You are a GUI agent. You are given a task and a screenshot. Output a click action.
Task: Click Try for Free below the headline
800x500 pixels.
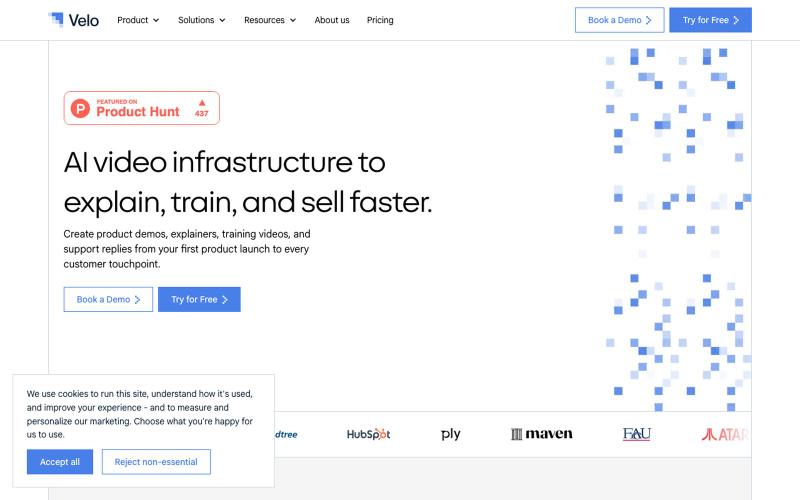pos(199,299)
